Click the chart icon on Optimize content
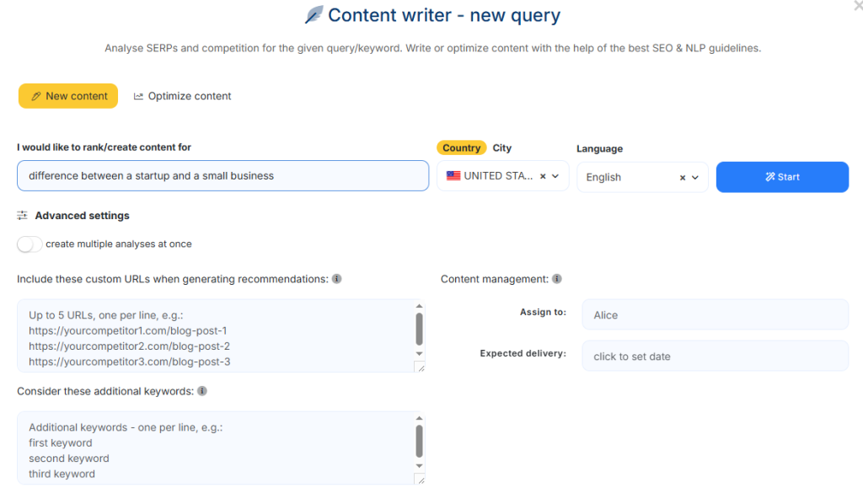Screen dimensions: 863x504 pyautogui.click(x=138, y=96)
